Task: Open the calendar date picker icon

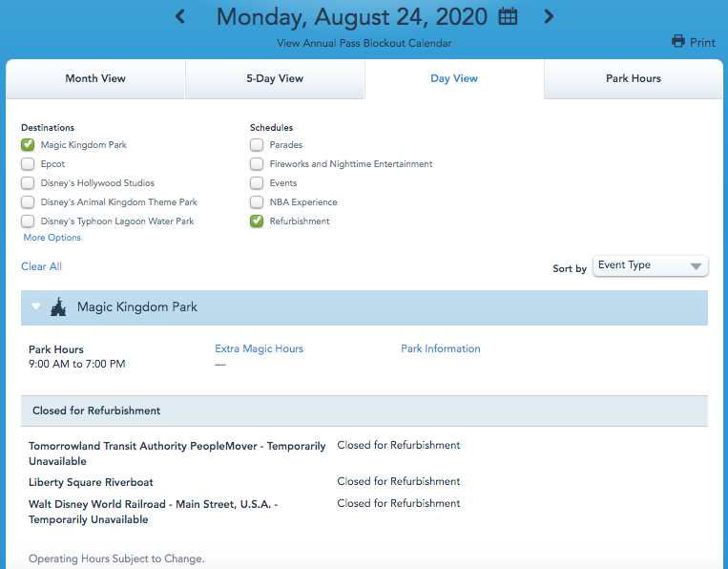Action: (x=509, y=16)
